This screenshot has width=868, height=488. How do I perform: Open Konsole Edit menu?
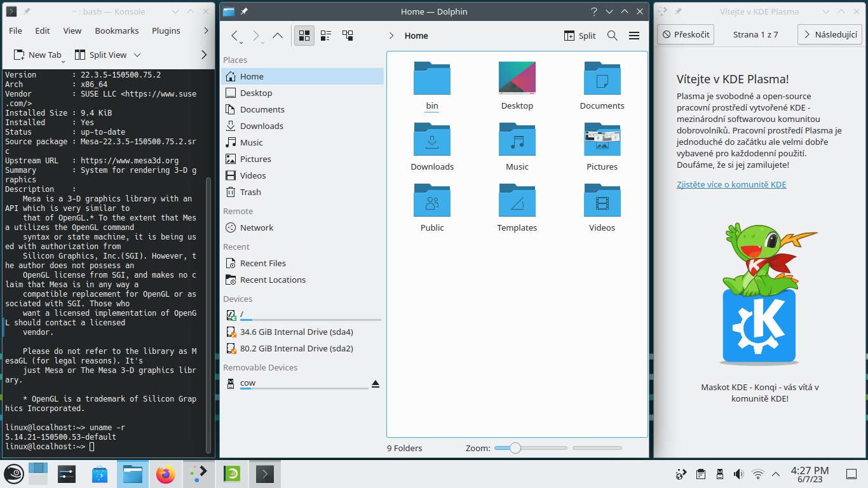(43, 30)
